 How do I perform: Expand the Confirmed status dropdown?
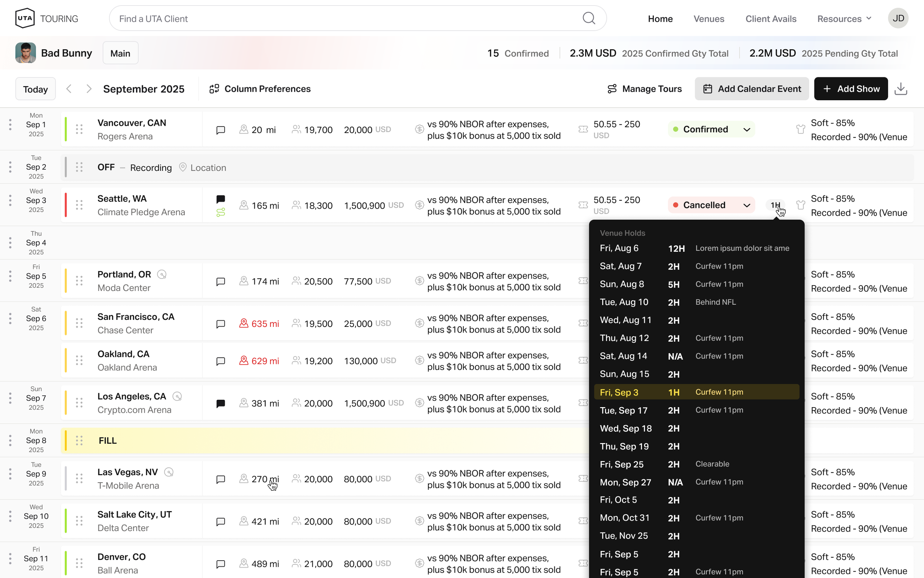pyautogui.click(x=747, y=129)
